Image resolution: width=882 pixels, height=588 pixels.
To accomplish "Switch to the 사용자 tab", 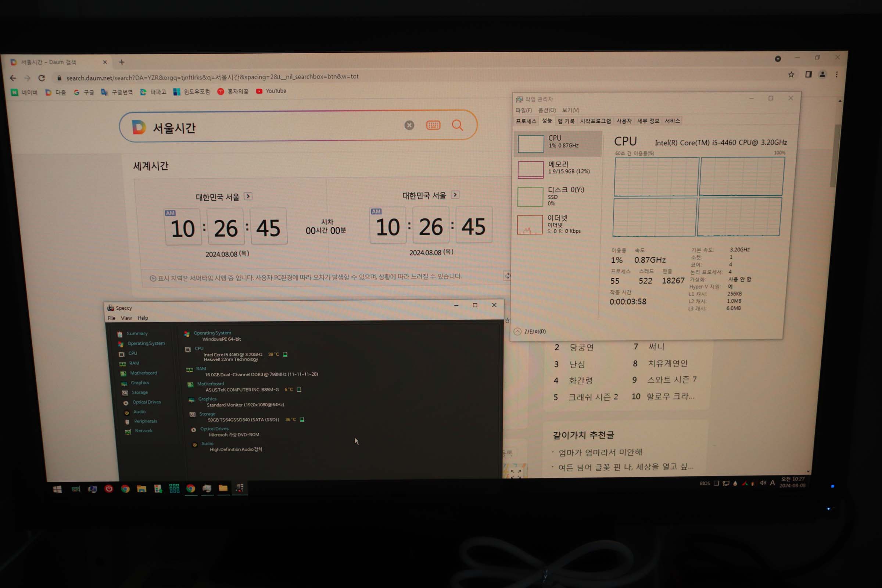I will (x=624, y=121).
